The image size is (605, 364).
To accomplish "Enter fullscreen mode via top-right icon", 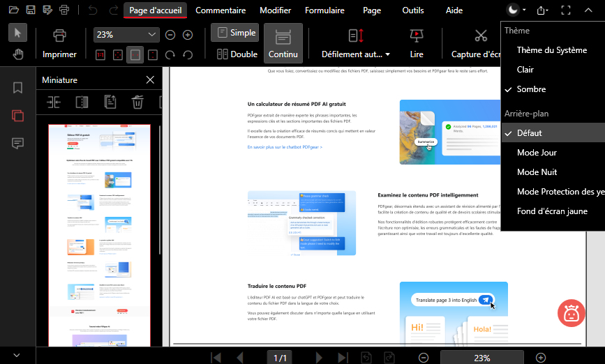I will [x=566, y=10].
